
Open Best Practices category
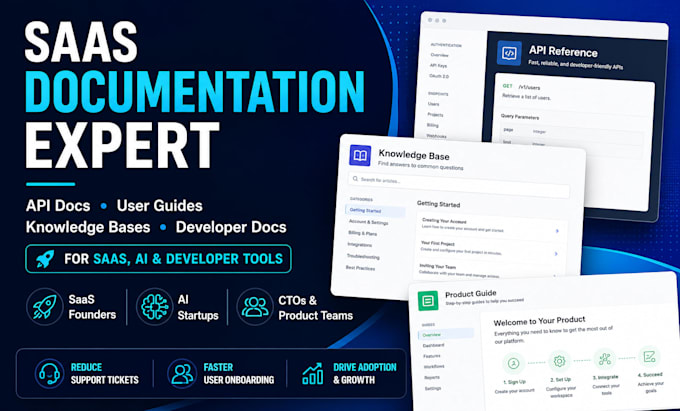click(360, 268)
